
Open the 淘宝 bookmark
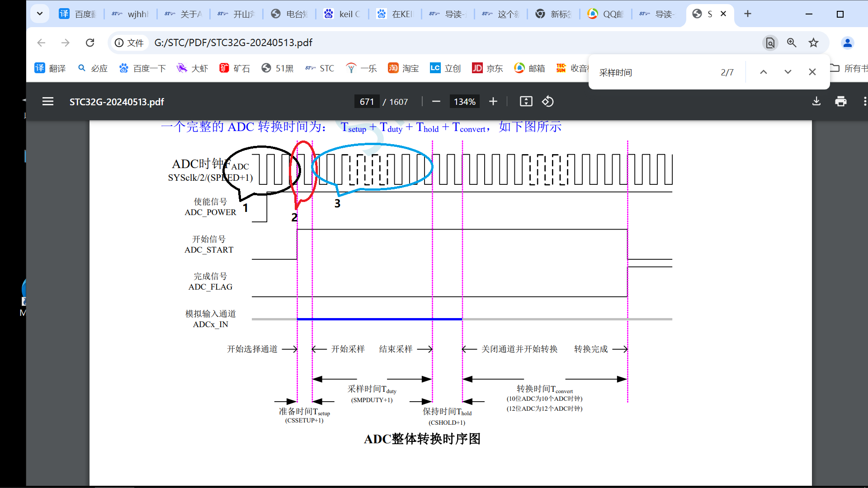(x=404, y=68)
